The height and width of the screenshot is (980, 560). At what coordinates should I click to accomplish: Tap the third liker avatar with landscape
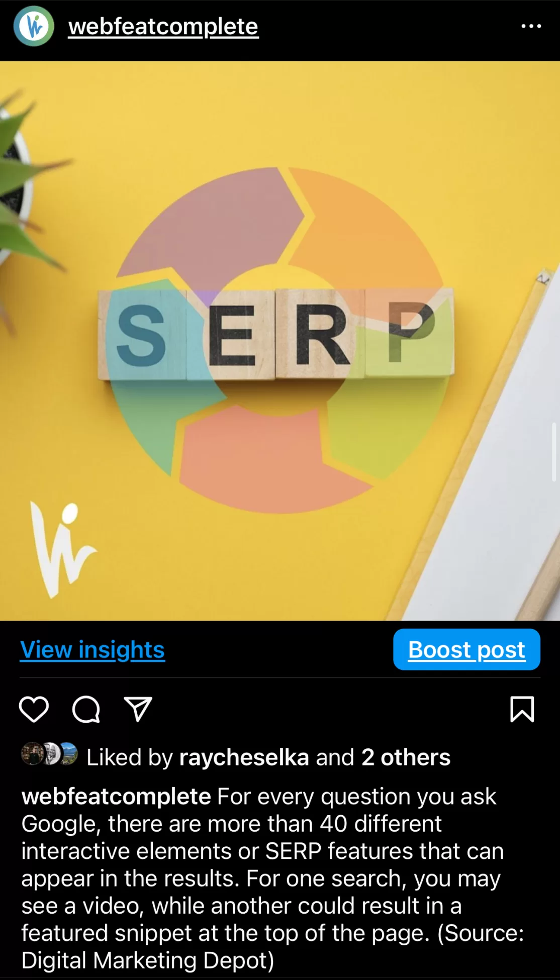69,754
